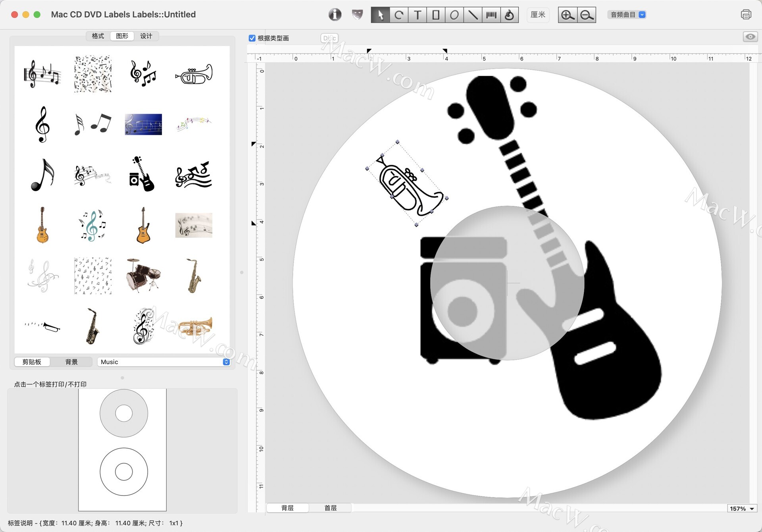Click the first top ruler tab marker

click(369, 51)
